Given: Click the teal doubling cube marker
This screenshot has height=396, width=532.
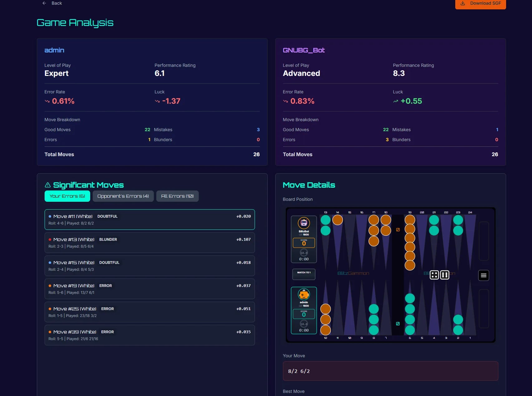Looking at the screenshot, I should (x=398, y=324).
